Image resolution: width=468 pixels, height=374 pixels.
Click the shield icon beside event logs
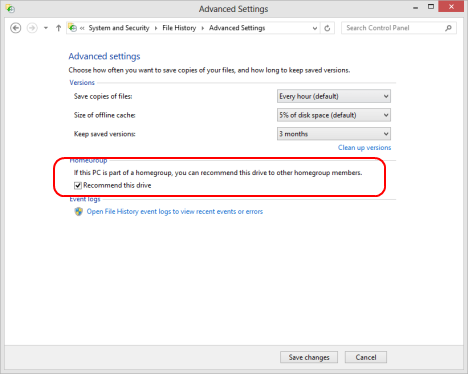click(78, 212)
